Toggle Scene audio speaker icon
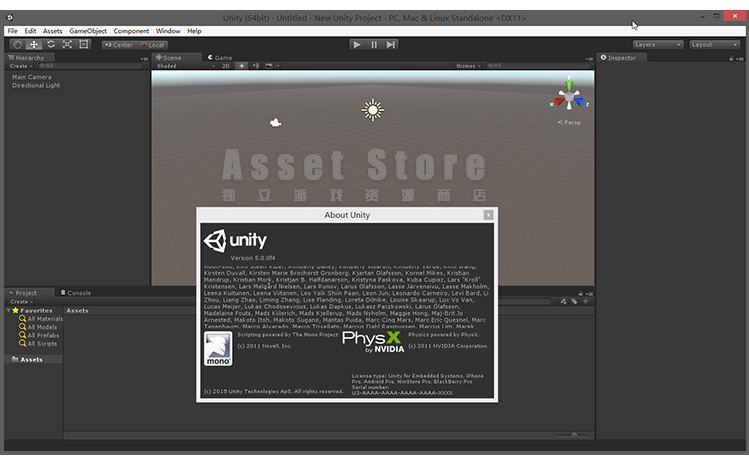749x466 pixels. 256,66
